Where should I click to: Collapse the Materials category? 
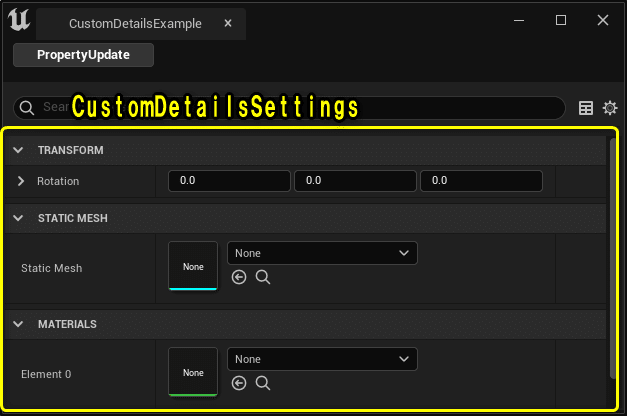click(x=19, y=324)
